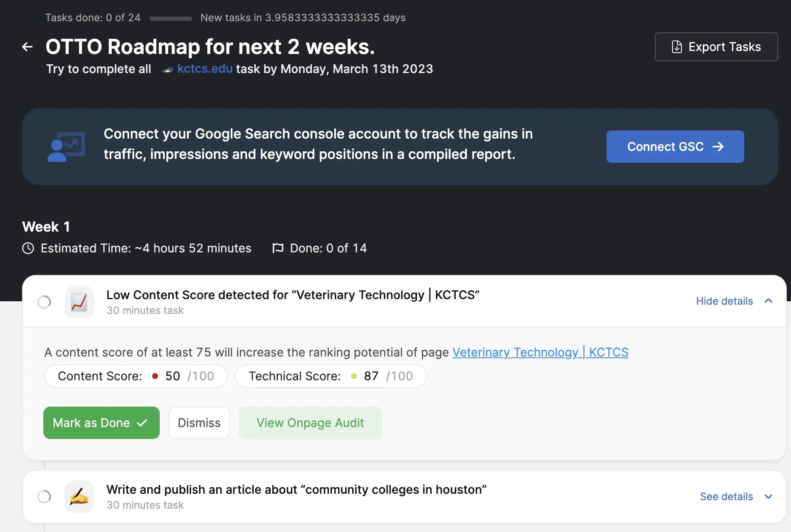Click the Search Console user chart icon
Viewport: 791px width, 532px height.
[x=66, y=147]
